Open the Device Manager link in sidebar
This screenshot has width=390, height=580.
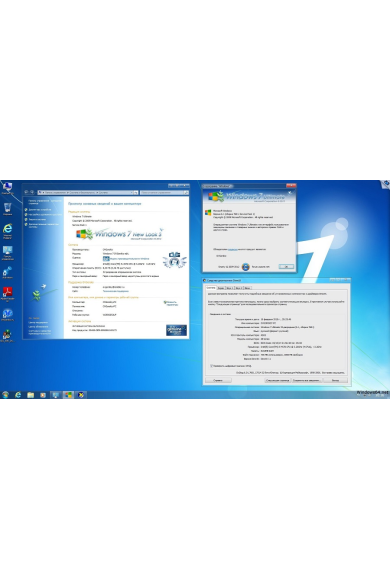[x=40, y=209]
